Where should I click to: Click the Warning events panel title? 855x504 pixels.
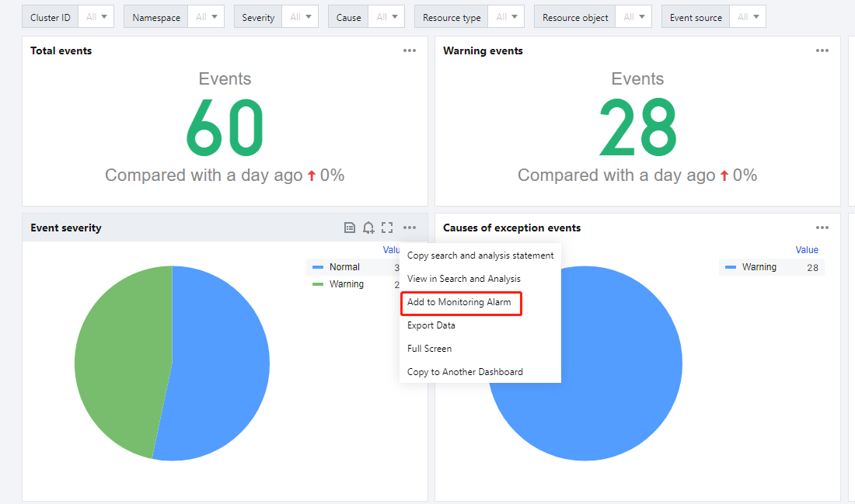tap(483, 50)
